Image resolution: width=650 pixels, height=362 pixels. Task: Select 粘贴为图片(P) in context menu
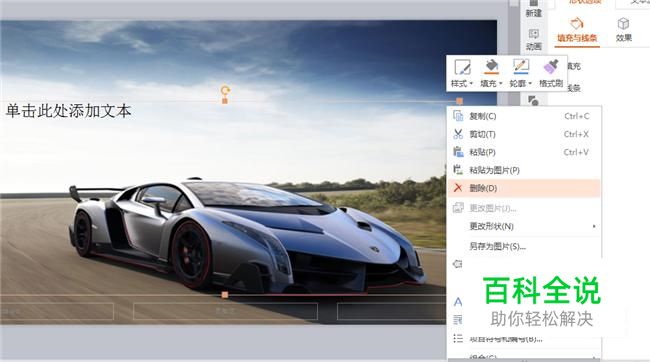tap(524, 170)
